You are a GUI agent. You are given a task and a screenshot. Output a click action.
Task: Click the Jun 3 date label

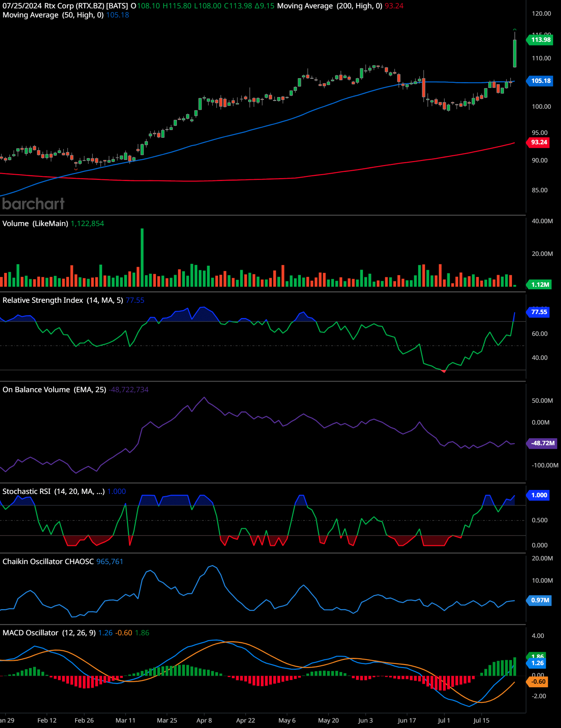[366, 720]
